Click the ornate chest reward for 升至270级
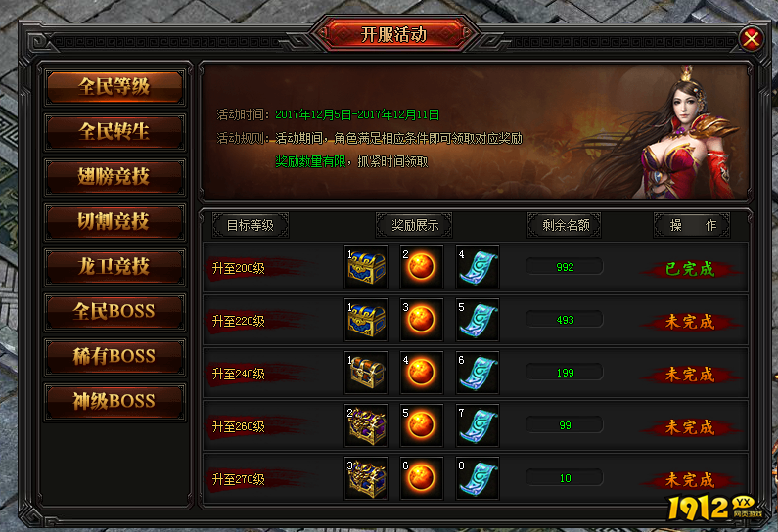Viewport: 778px width, 532px height. click(x=366, y=478)
